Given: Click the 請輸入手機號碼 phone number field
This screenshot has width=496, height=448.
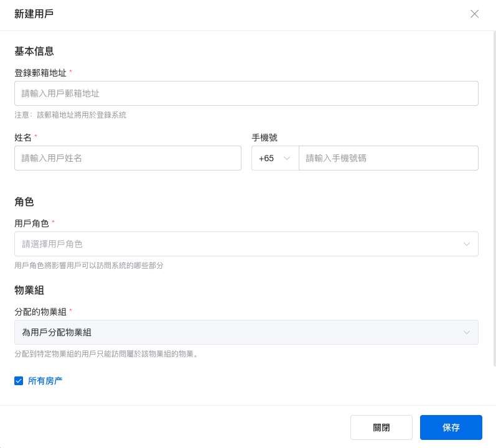Looking at the screenshot, I should (388, 158).
